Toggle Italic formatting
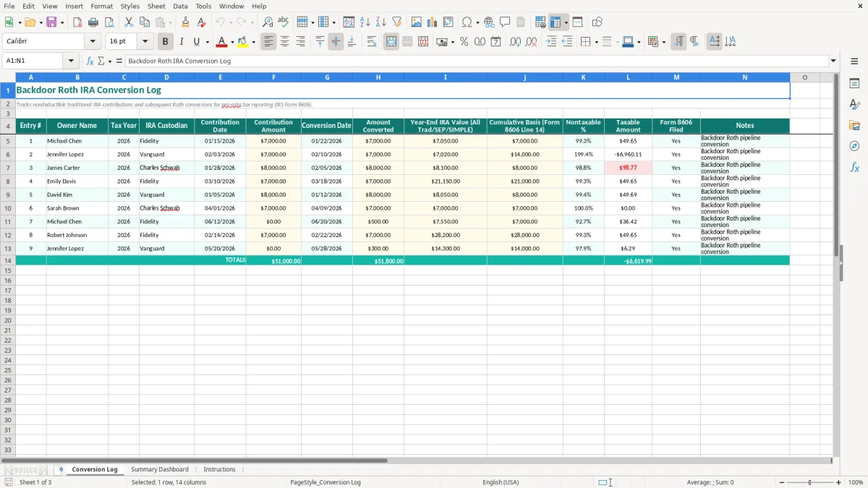The height and width of the screenshot is (488, 868). coord(182,42)
